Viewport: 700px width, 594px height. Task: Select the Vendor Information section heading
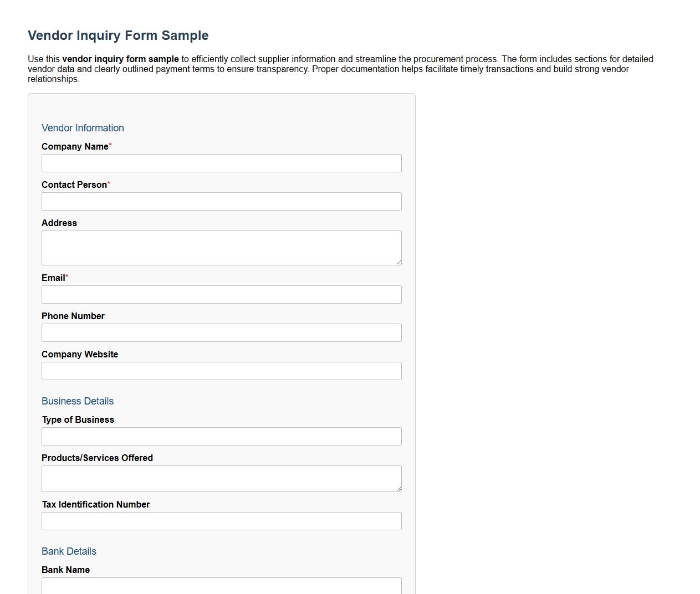point(83,128)
